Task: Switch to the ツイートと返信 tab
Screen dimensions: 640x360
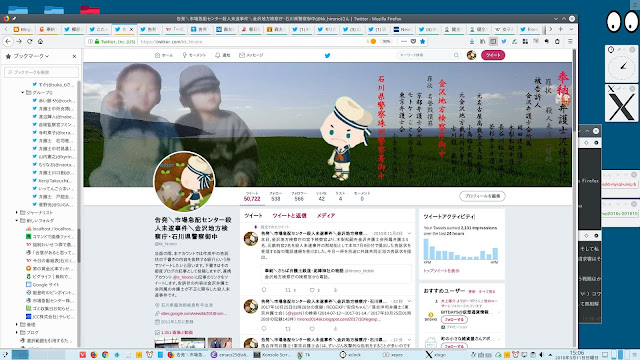Action: 289,216
